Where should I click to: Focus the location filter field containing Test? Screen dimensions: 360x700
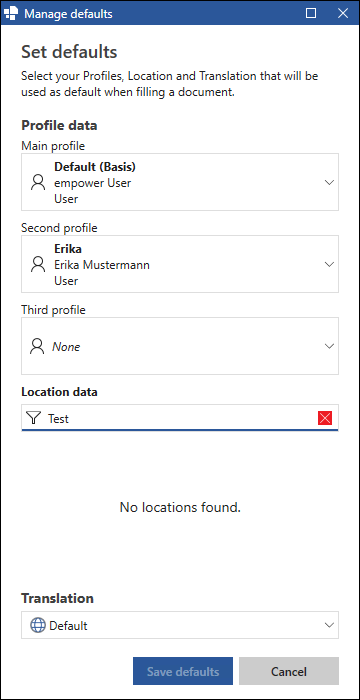point(180,418)
